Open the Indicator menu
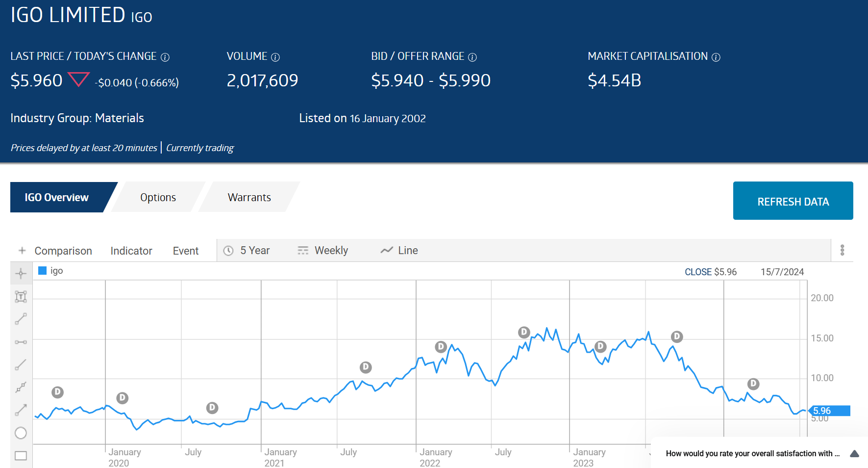Viewport: 868px width, 468px height. coord(131,251)
